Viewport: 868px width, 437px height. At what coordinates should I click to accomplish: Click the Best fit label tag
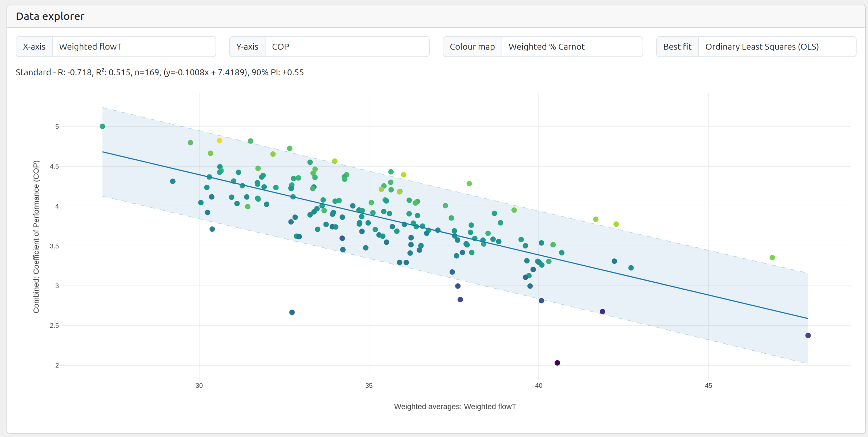pos(677,47)
